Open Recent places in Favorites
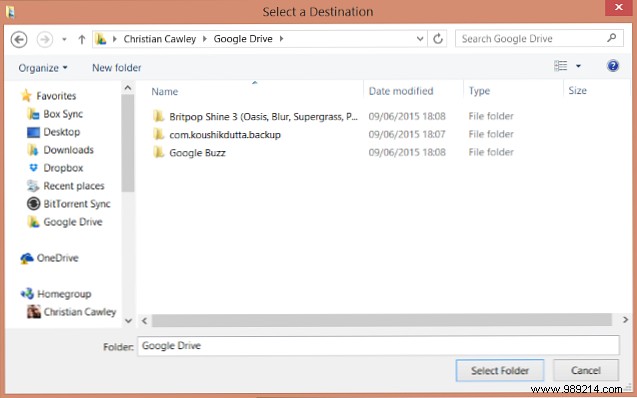 pos(74,186)
